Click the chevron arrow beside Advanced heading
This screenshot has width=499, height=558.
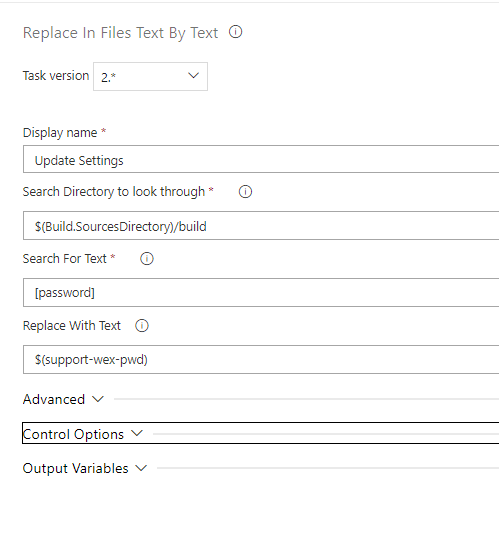click(x=98, y=399)
